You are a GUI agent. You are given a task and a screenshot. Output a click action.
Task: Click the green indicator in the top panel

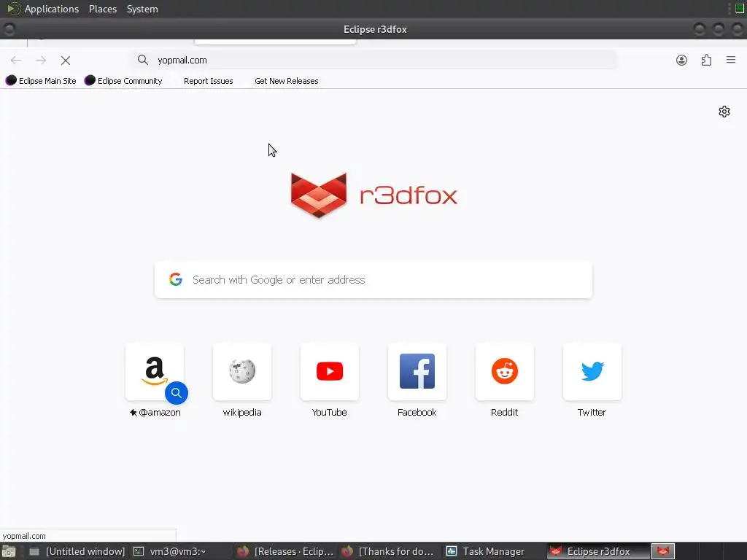tap(740, 9)
